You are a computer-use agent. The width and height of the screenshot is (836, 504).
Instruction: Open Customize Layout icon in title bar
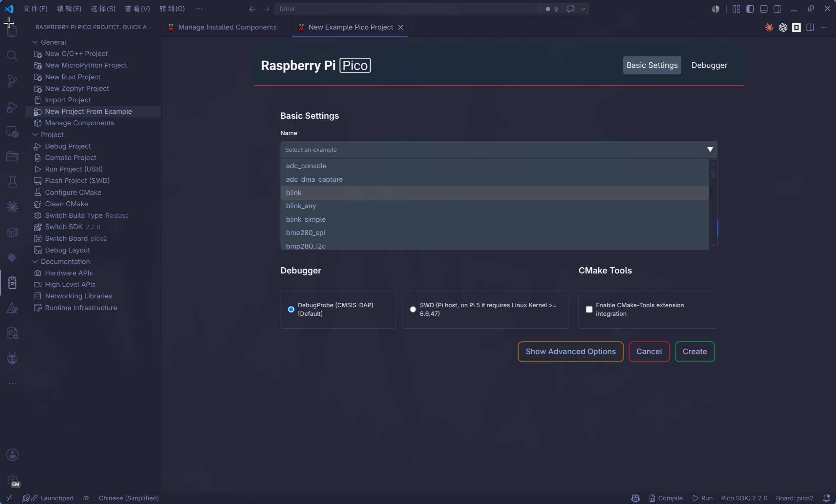tap(736, 9)
